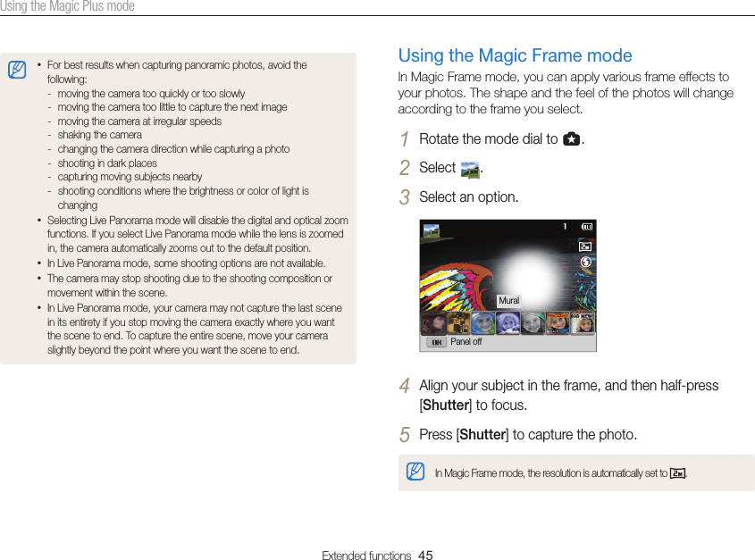Click the note icon beside panorama tips
Screen dimensions: 755x560
(17, 70)
